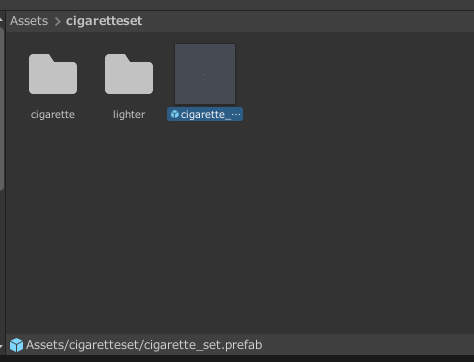
Task: Select the lighter folder icon
Action: (x=129, y=74)
